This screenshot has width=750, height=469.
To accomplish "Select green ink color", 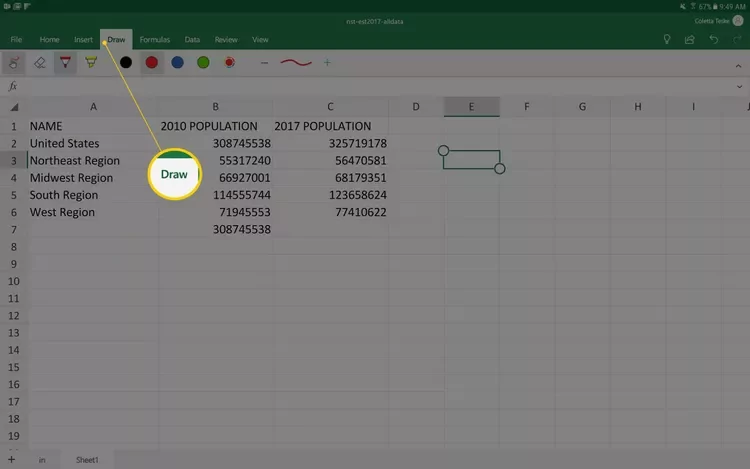I will tap(204, 63).
